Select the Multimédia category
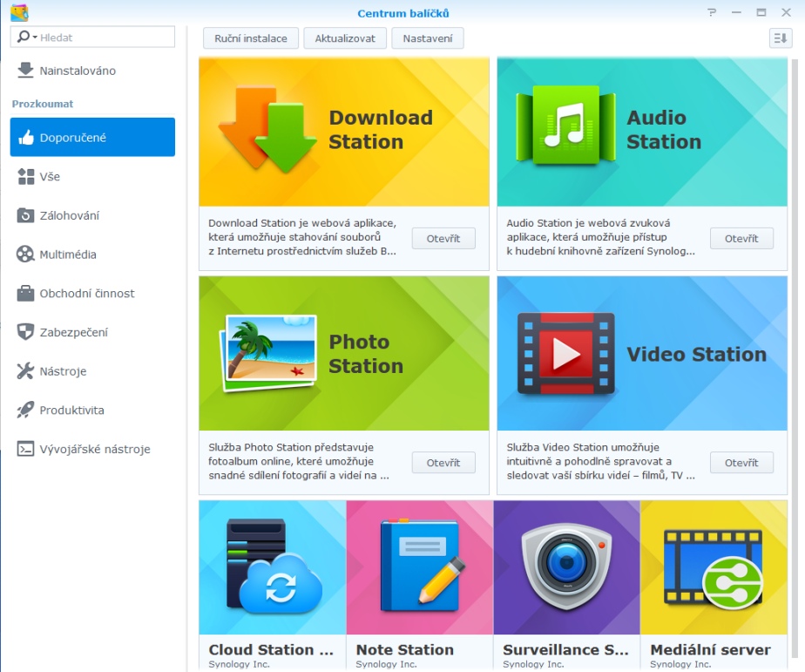Viewport: 805px width, 672px height. pyautogui.click(x=68, y=255)
